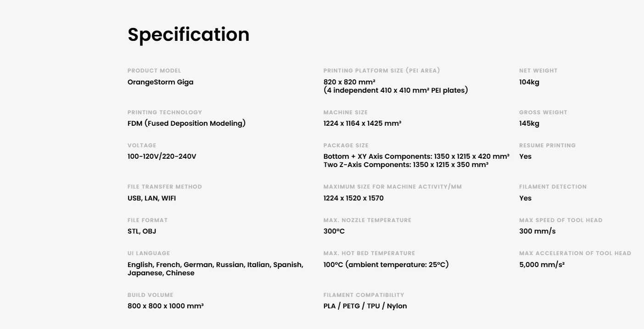
Task: Click the 104kg net weight value
Action: pos(529,82)
